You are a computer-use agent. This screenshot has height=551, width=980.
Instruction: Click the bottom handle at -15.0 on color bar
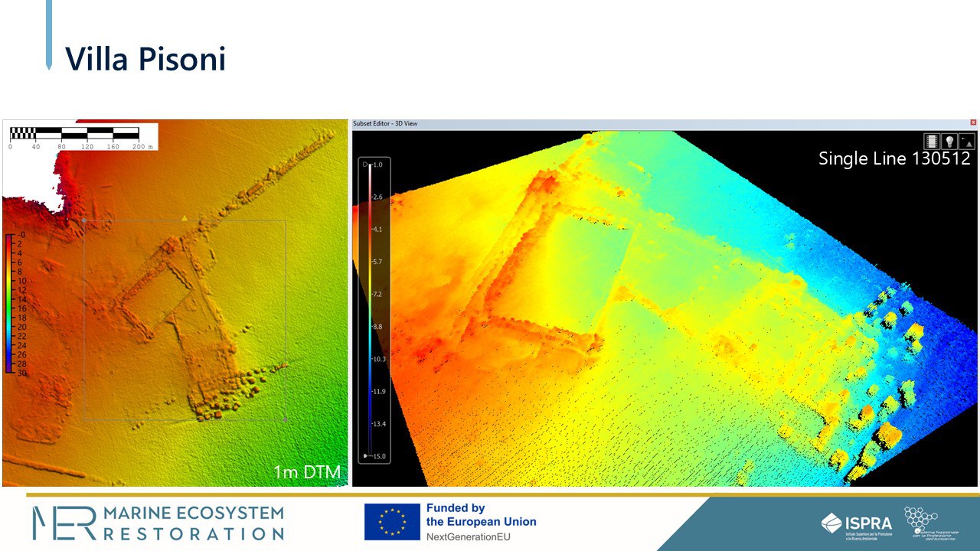tap(366, 456)
